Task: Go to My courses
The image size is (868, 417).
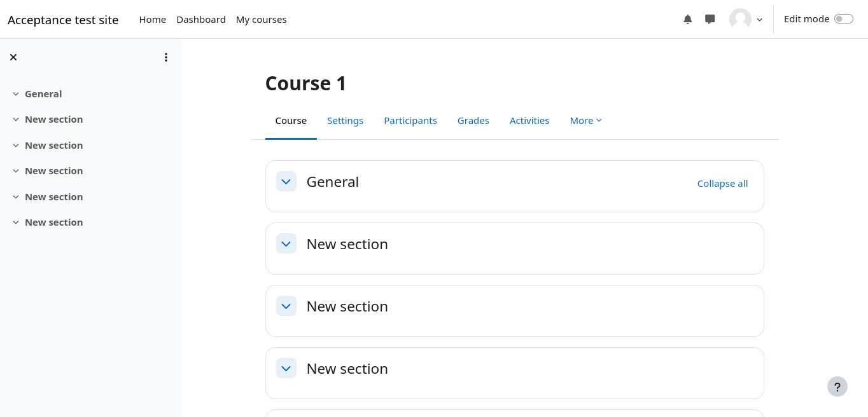Action: (261, 20)
